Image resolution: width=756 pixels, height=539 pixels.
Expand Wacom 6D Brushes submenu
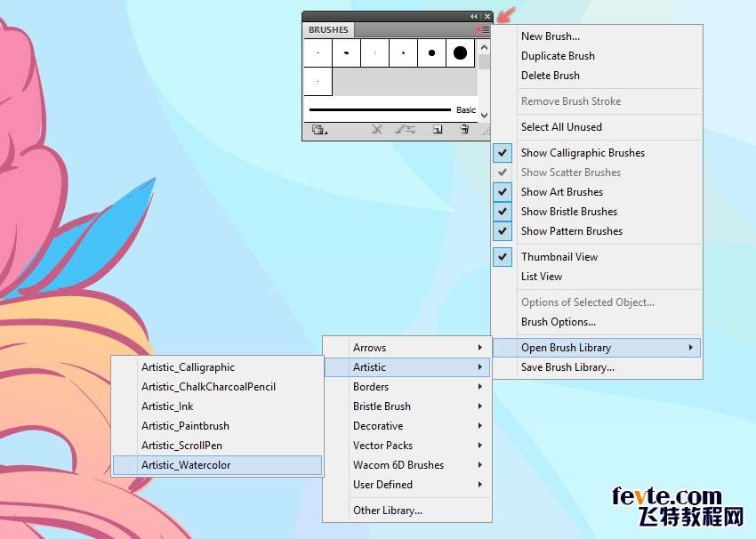[407, 465]
